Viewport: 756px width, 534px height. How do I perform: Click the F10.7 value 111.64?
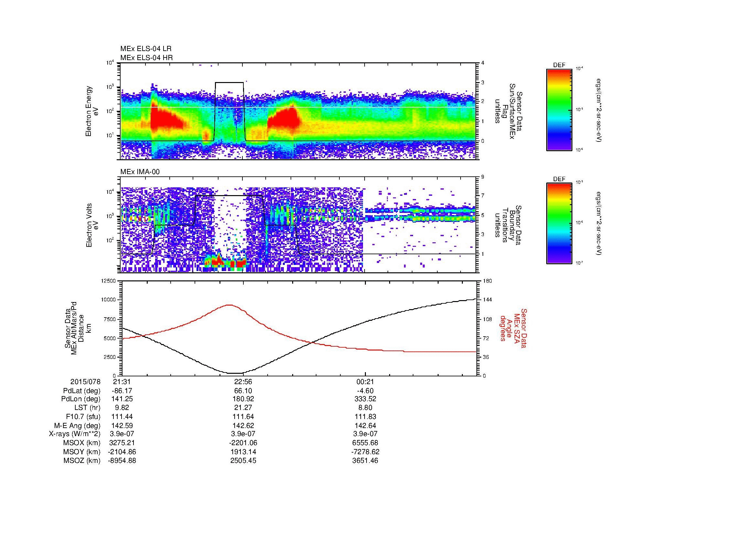pyautogui.click(x=243, y=417)
